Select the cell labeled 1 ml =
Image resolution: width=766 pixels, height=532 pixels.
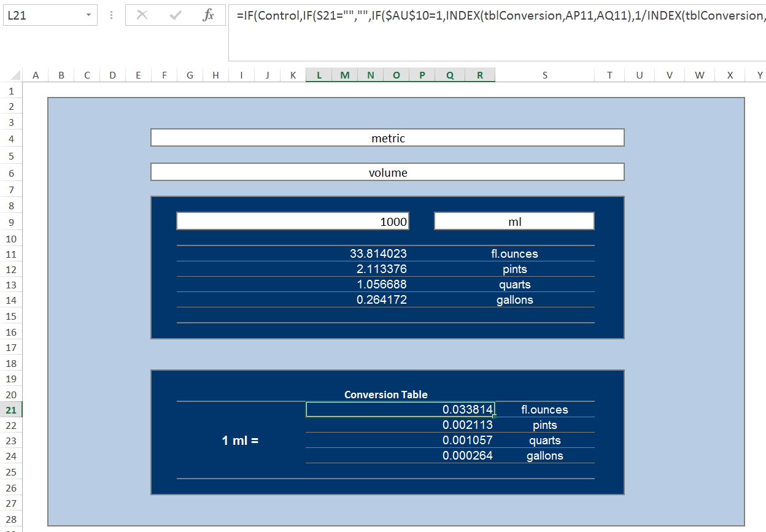coord(241,440)
